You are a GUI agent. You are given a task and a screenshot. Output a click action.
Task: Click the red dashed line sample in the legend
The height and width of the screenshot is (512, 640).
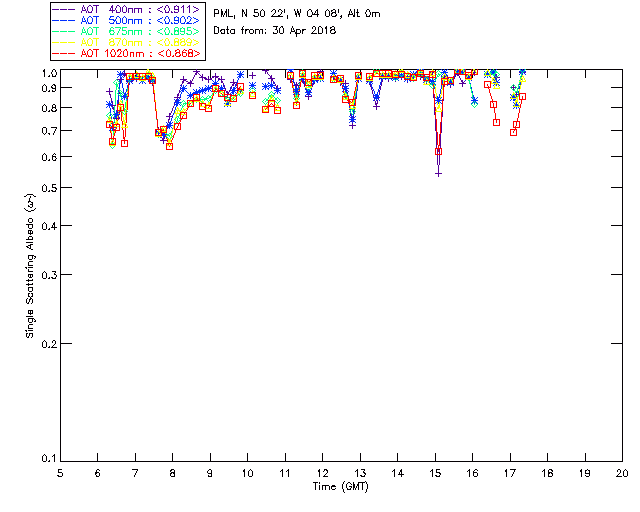point(64,53)
